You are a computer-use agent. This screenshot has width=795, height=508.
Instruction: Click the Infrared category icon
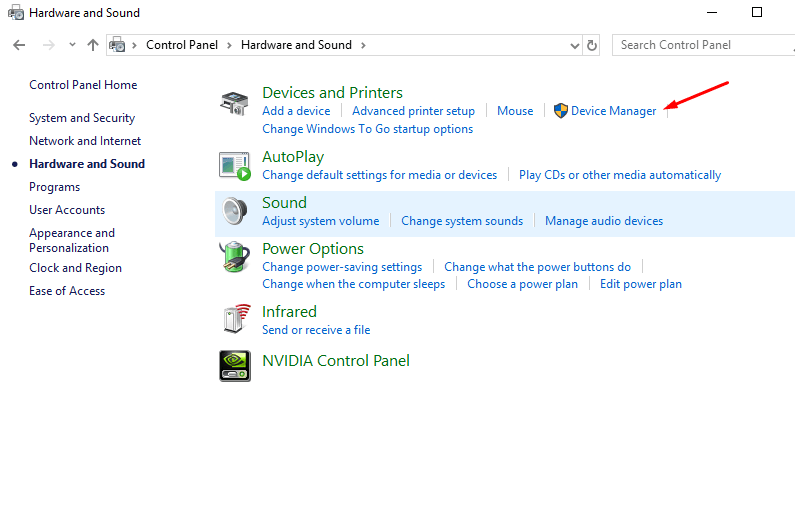[235, 320]
